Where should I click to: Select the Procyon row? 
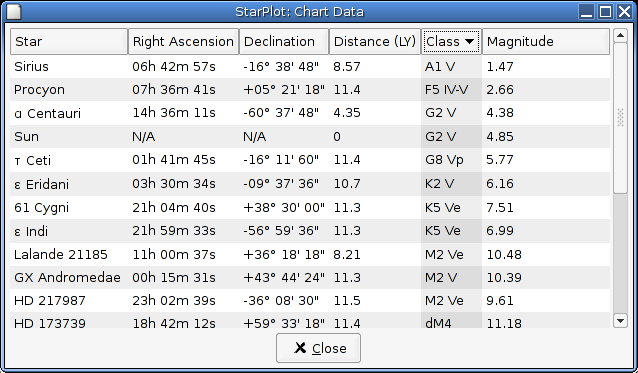click(310, 89)
